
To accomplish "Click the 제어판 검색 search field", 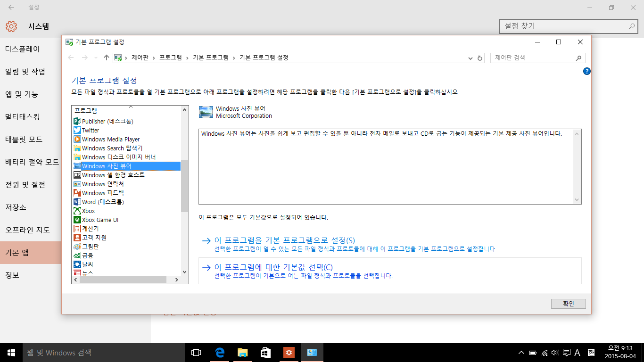I will (533, 58).
